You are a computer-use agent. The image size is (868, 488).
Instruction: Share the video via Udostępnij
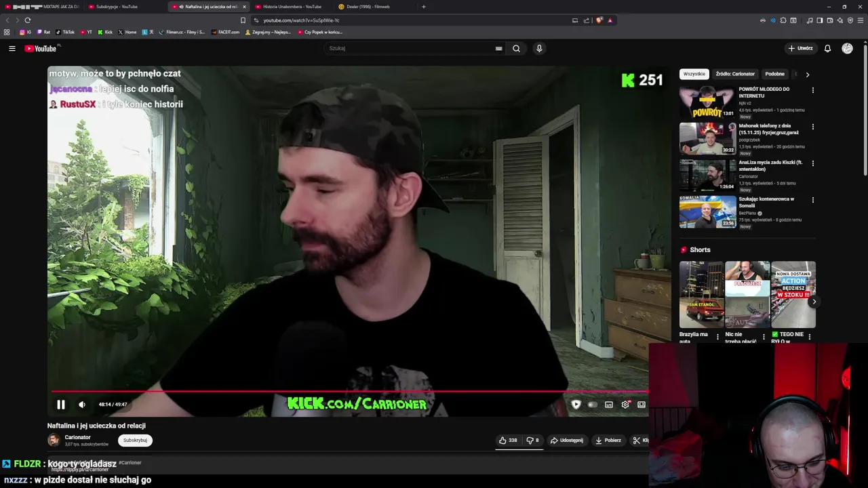click(x=567, y=441)
